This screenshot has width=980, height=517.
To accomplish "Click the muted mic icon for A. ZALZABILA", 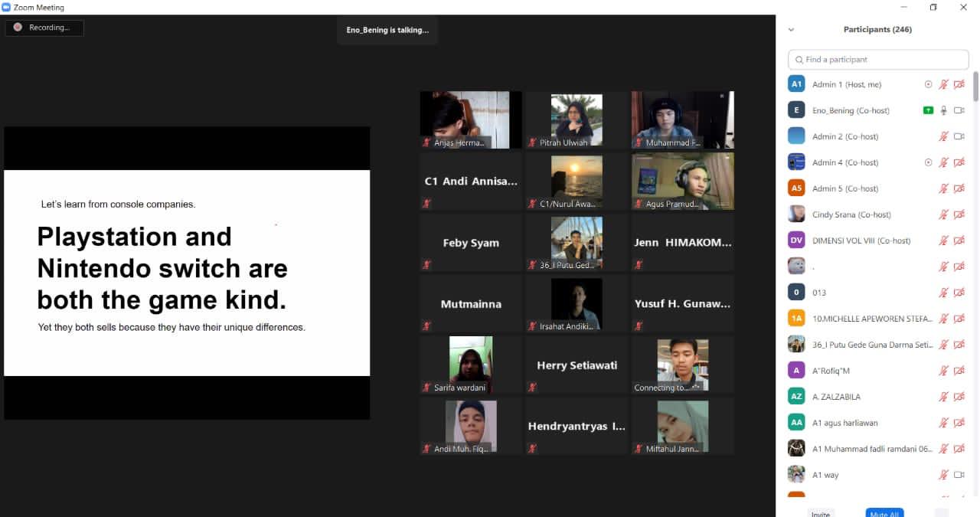I will tap(944, 397).
